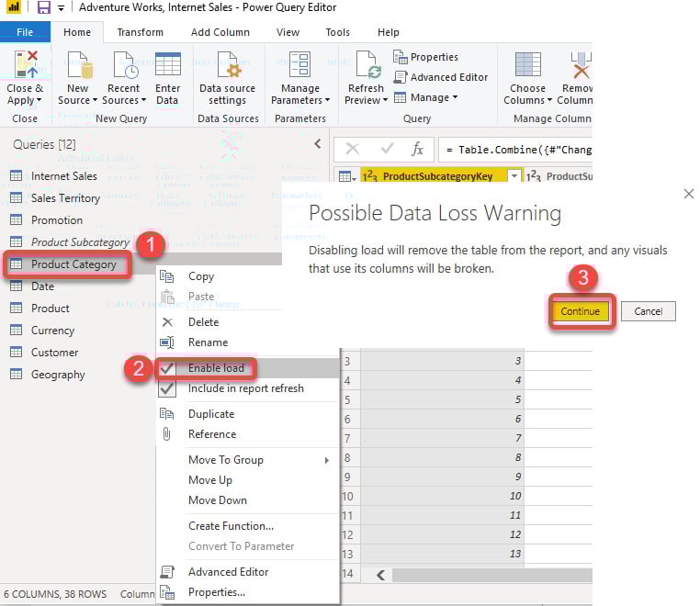Image resolution: width=700 pixels, height=606 pixels.
Task: Choose Move Down in context menu
Action: coord(218,500)
